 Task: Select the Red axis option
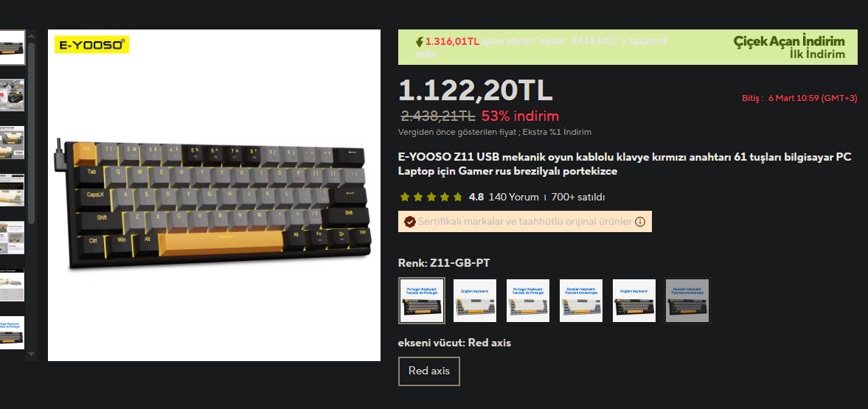429,371
